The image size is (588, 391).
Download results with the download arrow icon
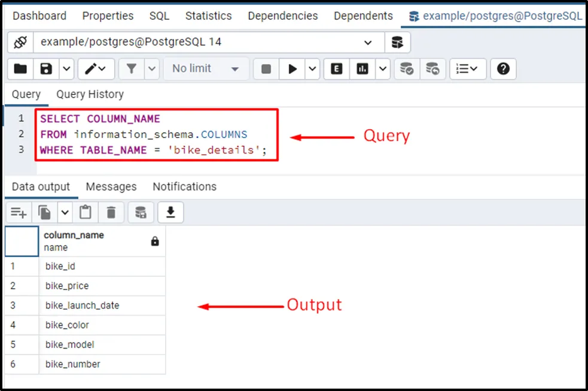[170, 212]
